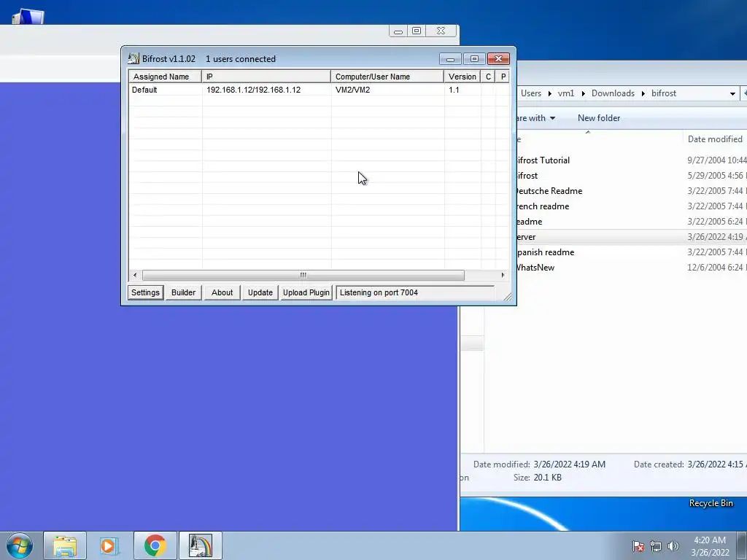Click the volume speaker tray icon
Screen dimensions: 747x560
point(673,546)
